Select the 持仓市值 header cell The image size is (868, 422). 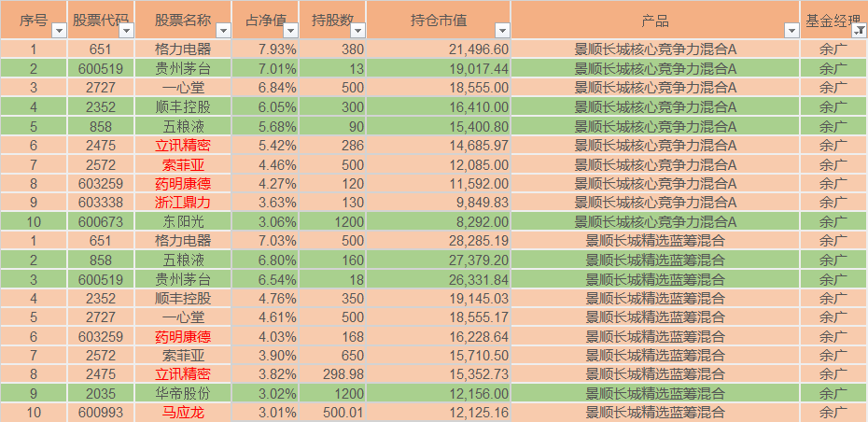tap(438, 20)
